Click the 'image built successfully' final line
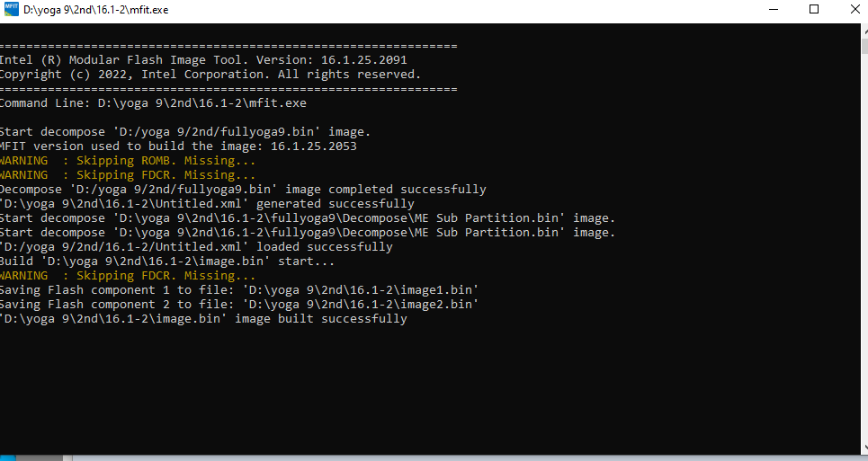Image resolution: width=868 pixels, height=461 pixels. (x=203, y=318)
